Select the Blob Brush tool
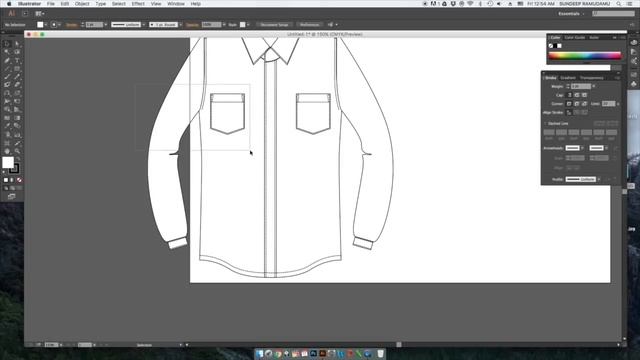Viewport: 640px width, 360px height. coord(7,85)
